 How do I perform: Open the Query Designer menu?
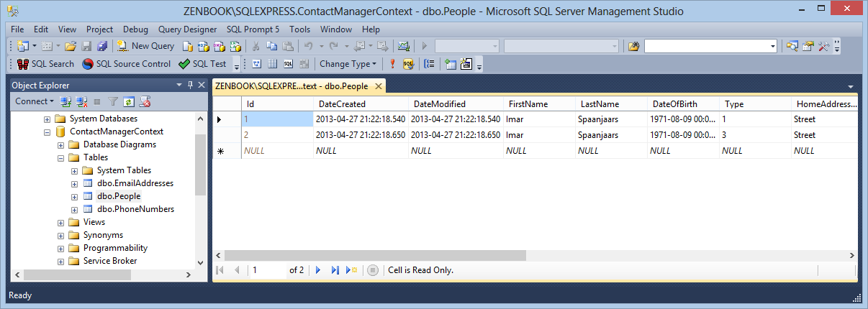coord(187,29)
